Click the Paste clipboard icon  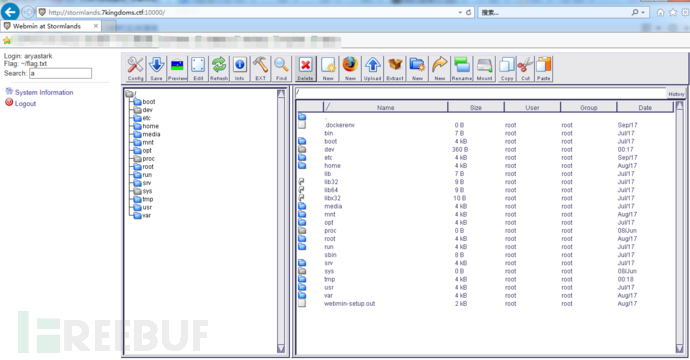tap(543, 69)
